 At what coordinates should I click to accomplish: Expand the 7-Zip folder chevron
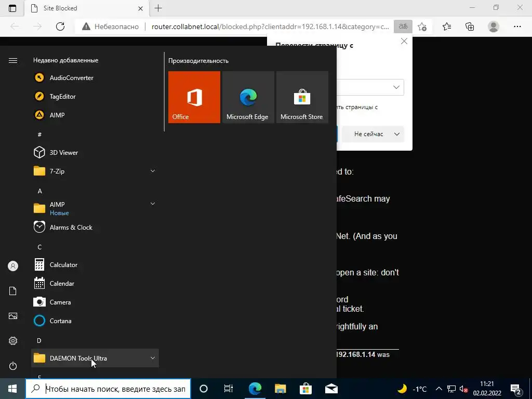click(x=153, y=170)
